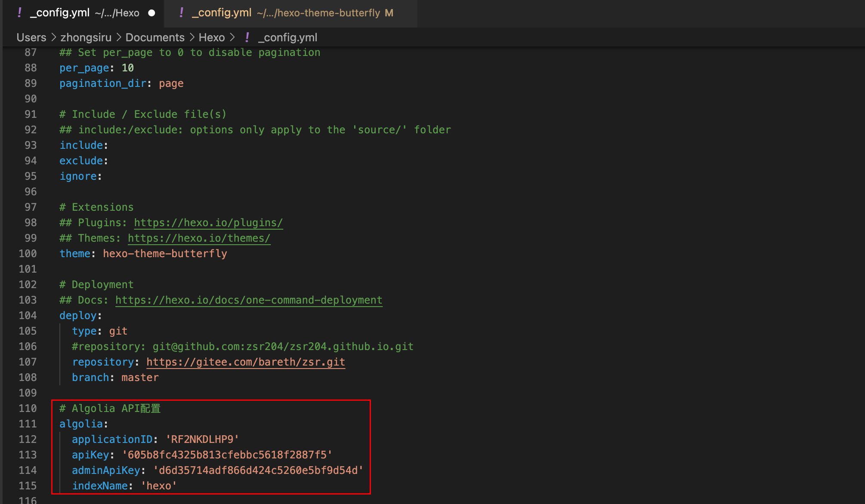865x504 pixels.
Task: Click the 'hexo' indexName value
Action: [159, 486]
